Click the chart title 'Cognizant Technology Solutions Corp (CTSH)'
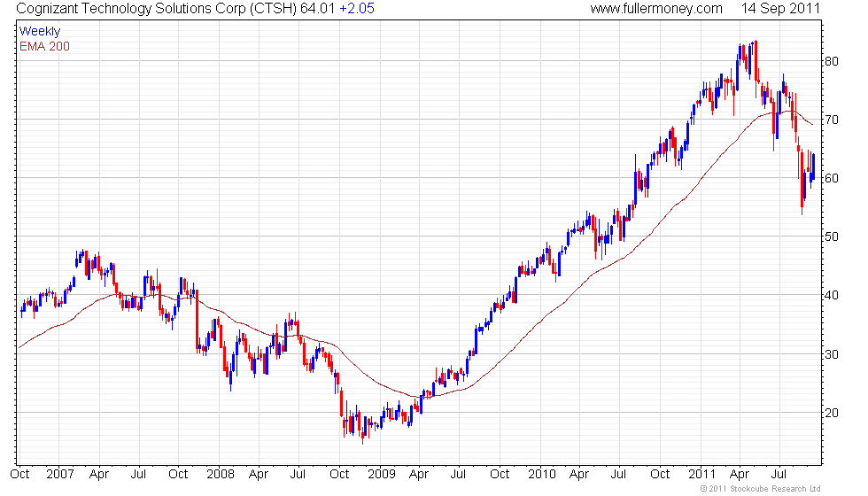 point(157,9)
